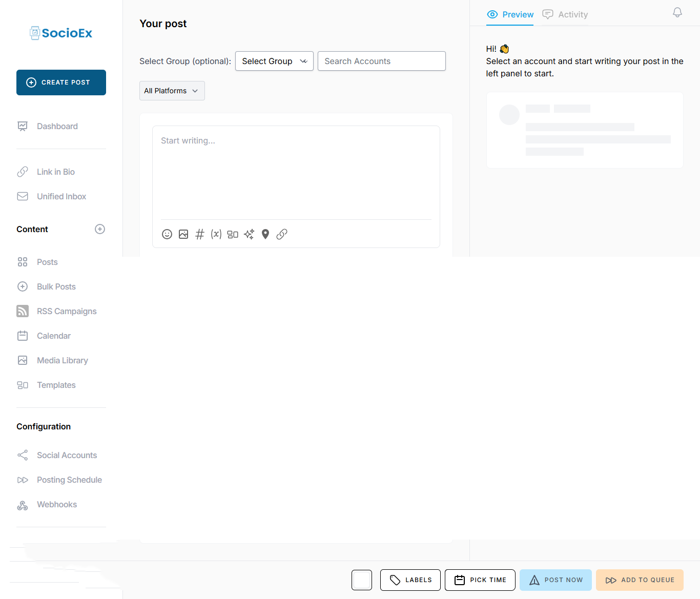Add a hashtag via the hashtag icon
This screenshot has width=700, height=599.
coord(200,234)
